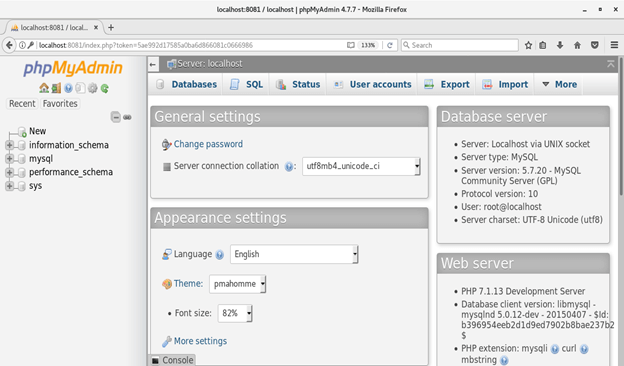Select information_schema database name
The width and height of the screenshot is (624, 366).
click(x=69, y=145)
